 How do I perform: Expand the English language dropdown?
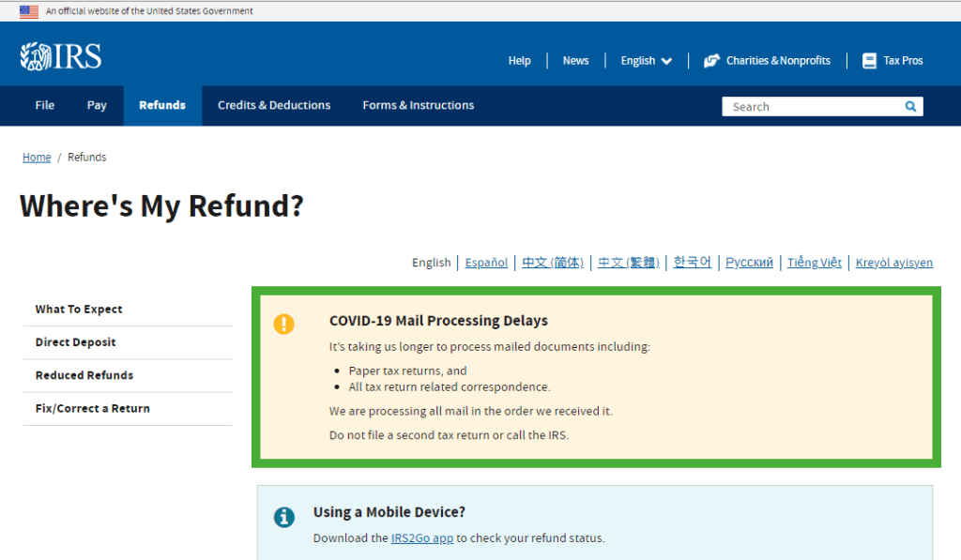646,61
